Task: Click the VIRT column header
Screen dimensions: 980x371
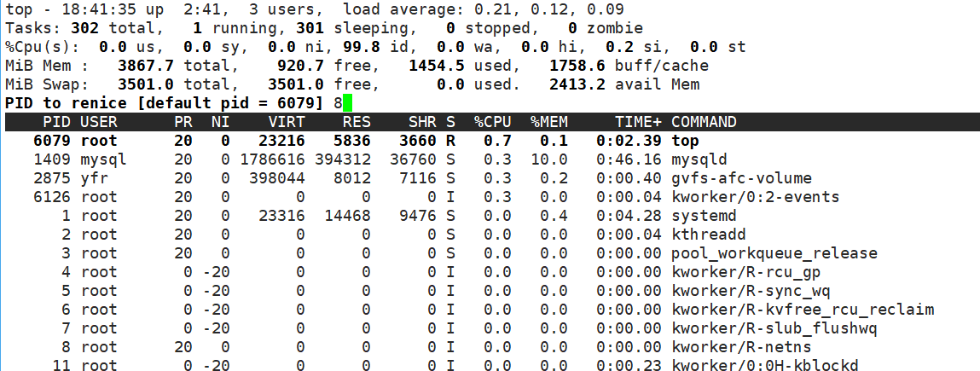Action: click(x=287, y=123)
